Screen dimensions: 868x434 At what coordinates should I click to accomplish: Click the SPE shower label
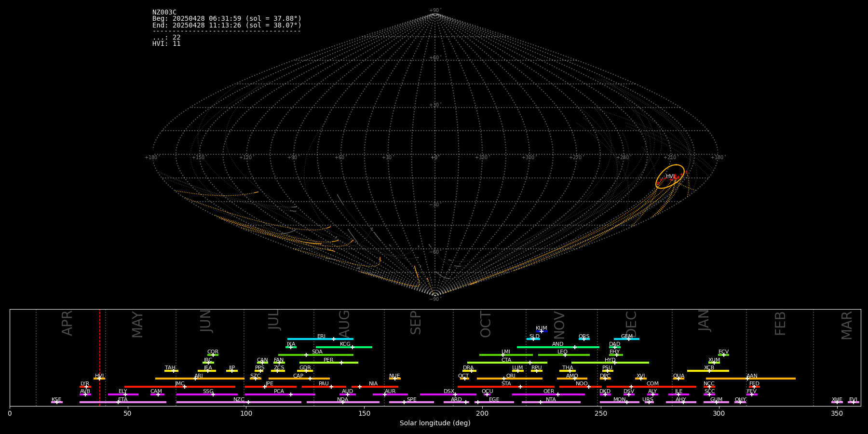[x=411, y=400]
